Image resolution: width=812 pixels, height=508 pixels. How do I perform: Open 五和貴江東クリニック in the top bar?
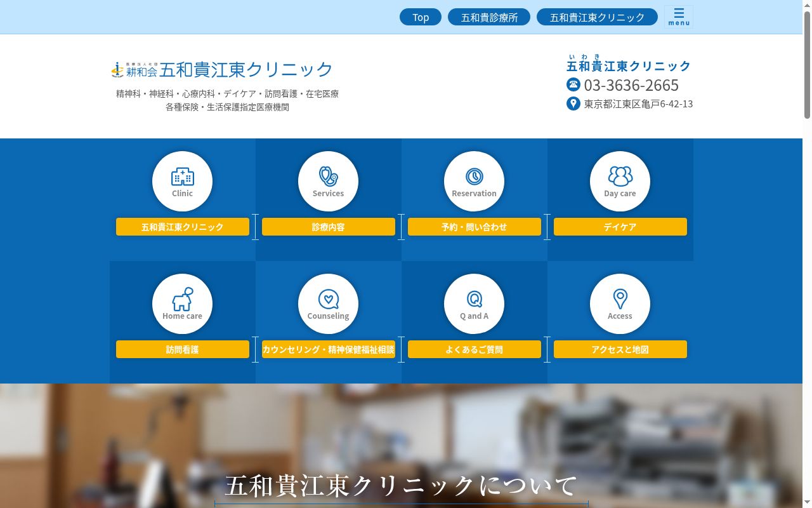coord(597,17)
